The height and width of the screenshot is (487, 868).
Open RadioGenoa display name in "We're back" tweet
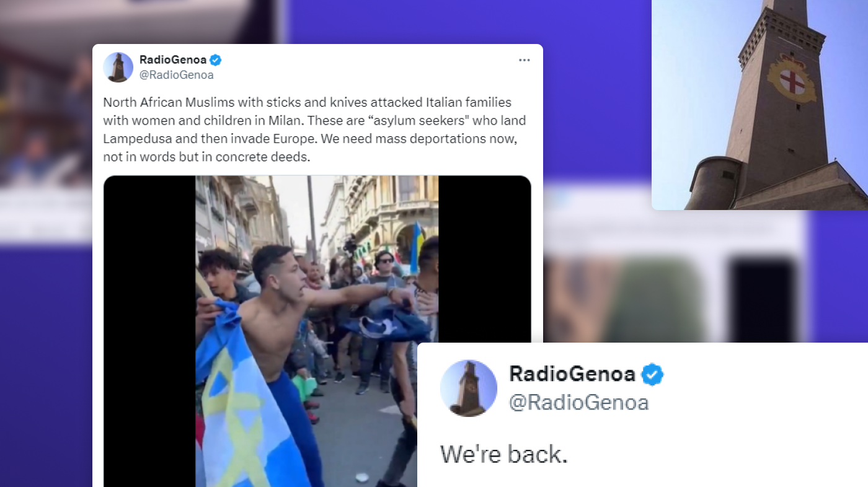(572, 374)
